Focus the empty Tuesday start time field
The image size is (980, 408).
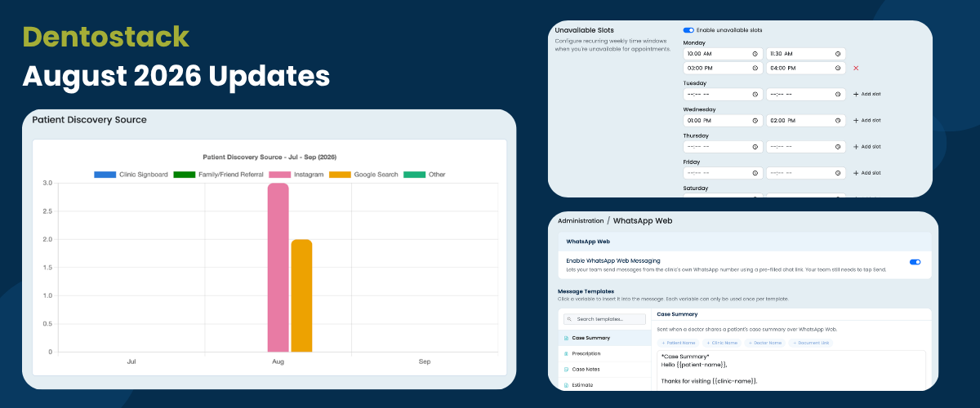tap(723, 94)
